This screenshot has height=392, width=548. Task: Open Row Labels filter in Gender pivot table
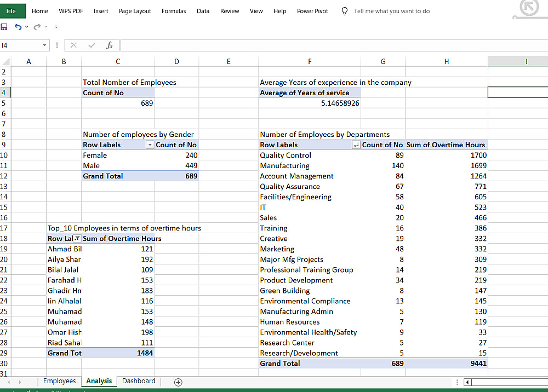coord(150,145)
